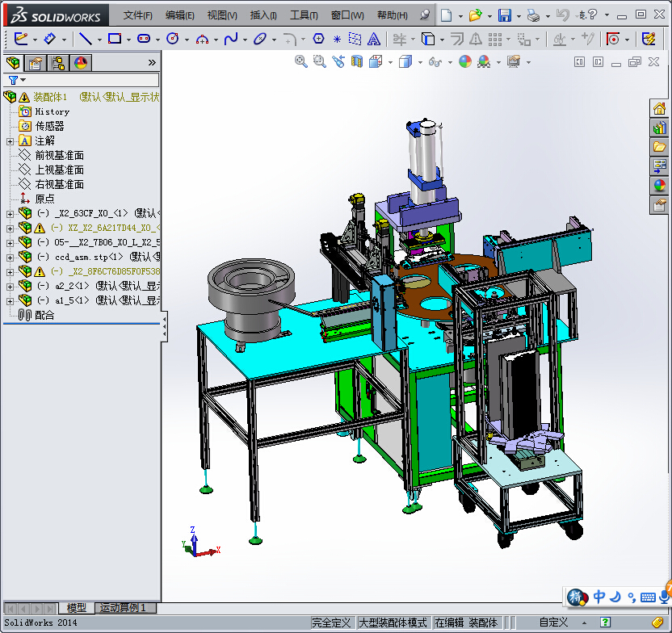Switch to the 模型 tab
The image size is (672, 633).
pos(76,607)
